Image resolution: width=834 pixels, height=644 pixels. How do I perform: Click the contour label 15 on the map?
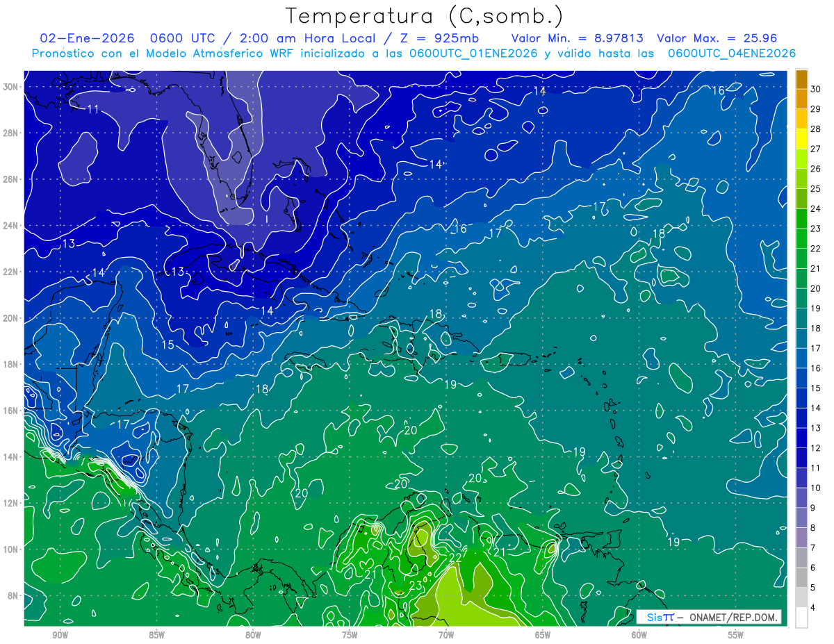(168, 345)
